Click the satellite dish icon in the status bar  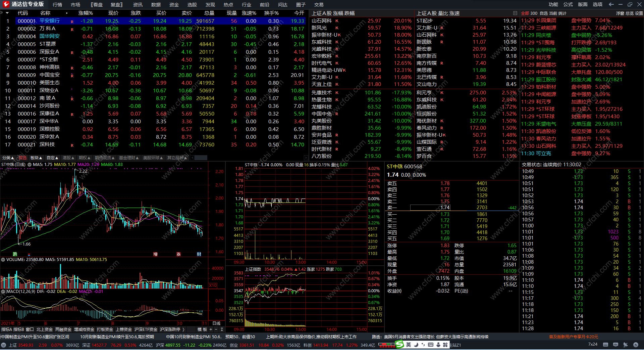click(x=626, y=345)
